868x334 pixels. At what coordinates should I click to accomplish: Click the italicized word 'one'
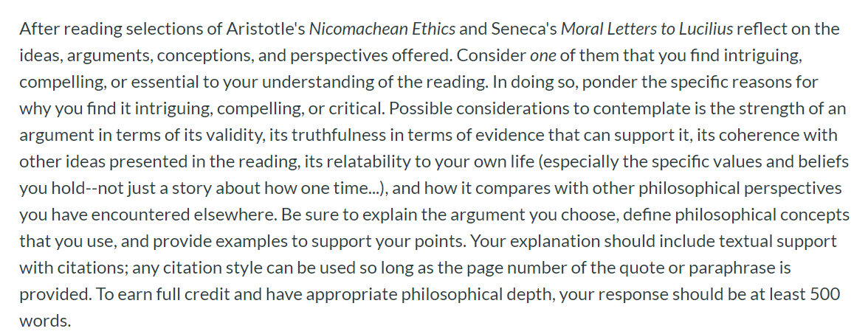coord(542,55)
